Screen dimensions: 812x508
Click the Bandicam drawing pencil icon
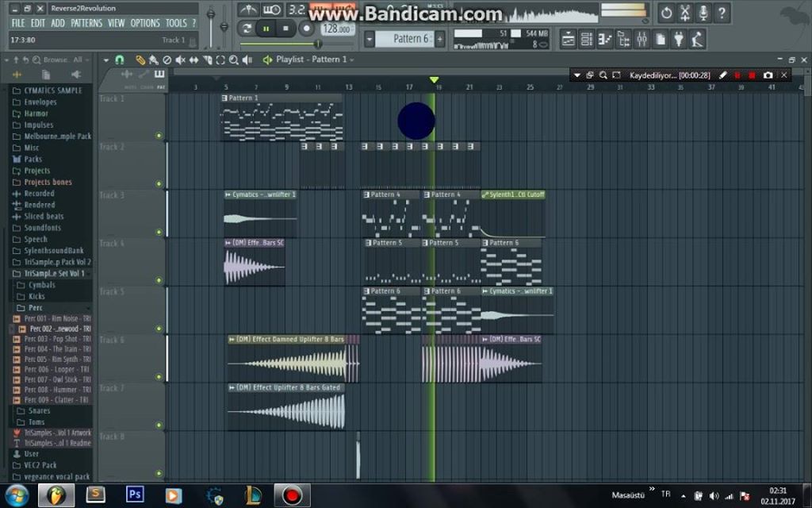723,75
